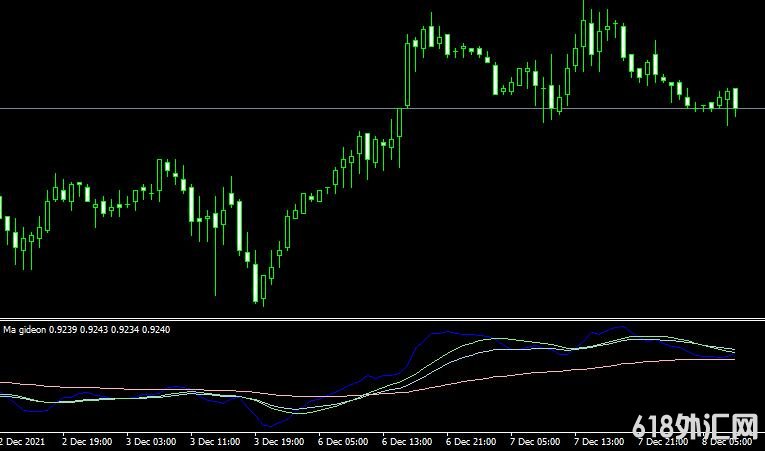The width and height of the screenshot is (765, 451).
Task: Click the last candlestick at the right edge
Action: pos(735,99)
